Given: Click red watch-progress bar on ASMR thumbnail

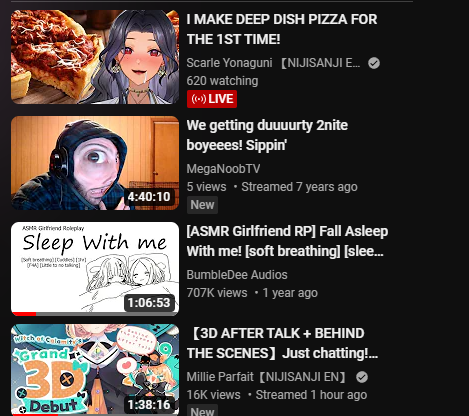Looking at the screenshot, I should (x=24, y=314).
